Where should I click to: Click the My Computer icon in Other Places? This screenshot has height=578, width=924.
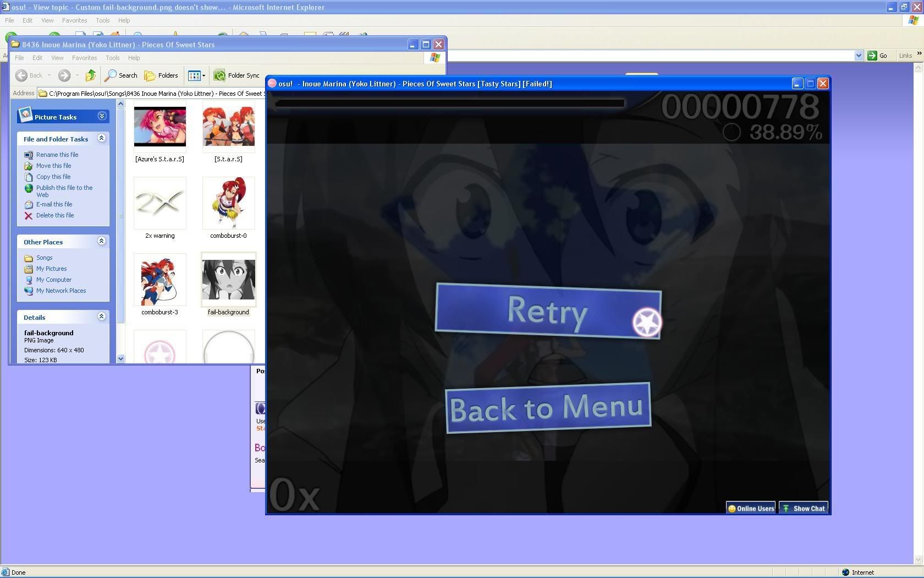(29, 280)
